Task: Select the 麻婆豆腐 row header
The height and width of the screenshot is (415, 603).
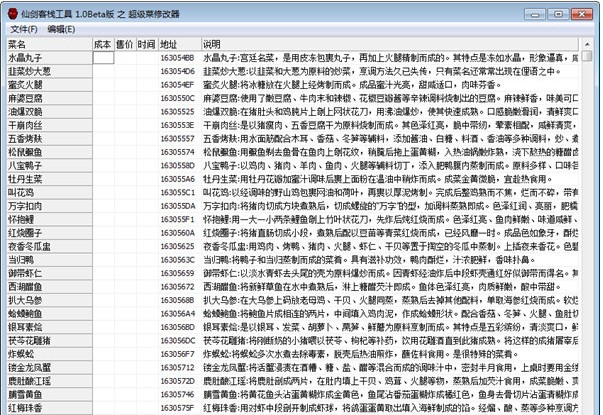Action: click(x=46, y=99)
